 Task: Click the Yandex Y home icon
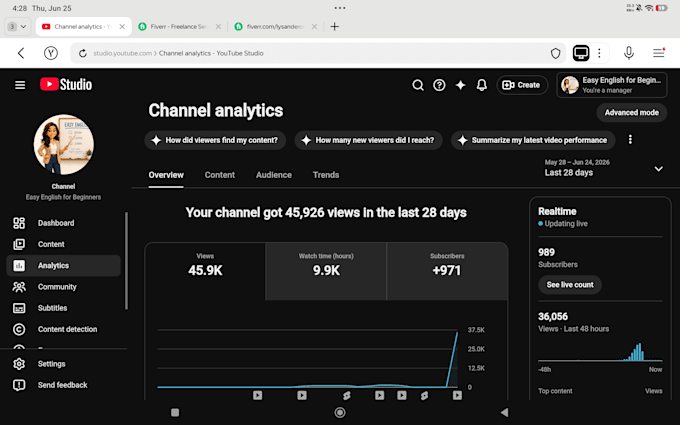[x=51, y=53]
